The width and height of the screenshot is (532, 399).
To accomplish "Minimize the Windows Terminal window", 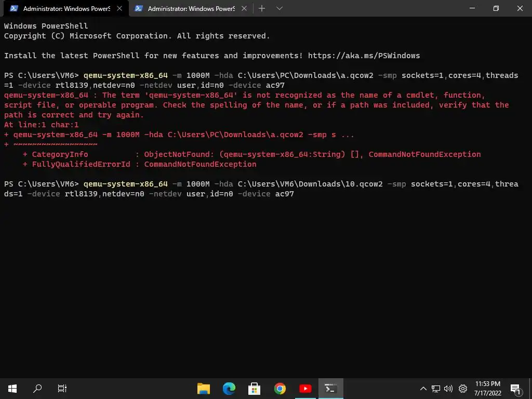I will click(x=472, y=8).
